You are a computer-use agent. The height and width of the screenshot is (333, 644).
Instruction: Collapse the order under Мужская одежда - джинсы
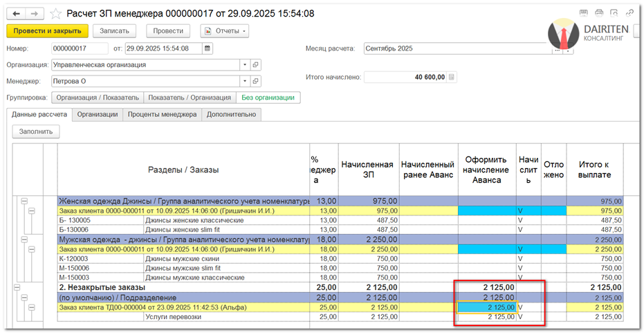tap(32, 249)
